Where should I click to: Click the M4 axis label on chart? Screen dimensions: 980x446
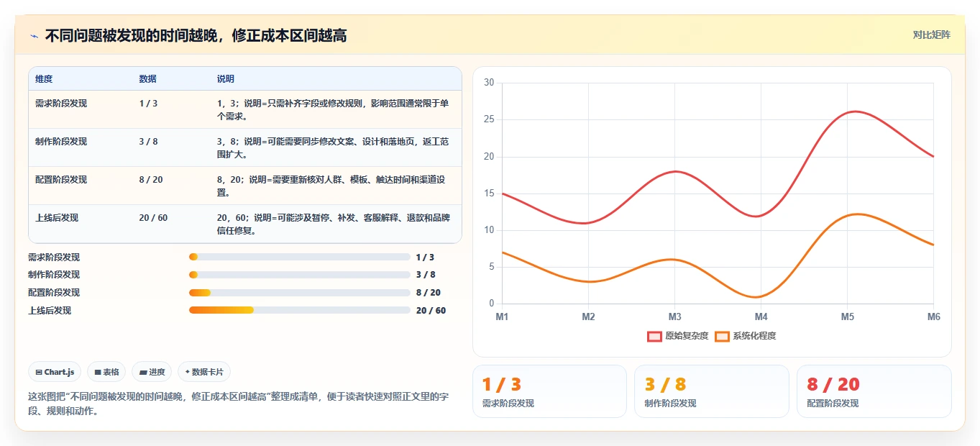(761, 317)
